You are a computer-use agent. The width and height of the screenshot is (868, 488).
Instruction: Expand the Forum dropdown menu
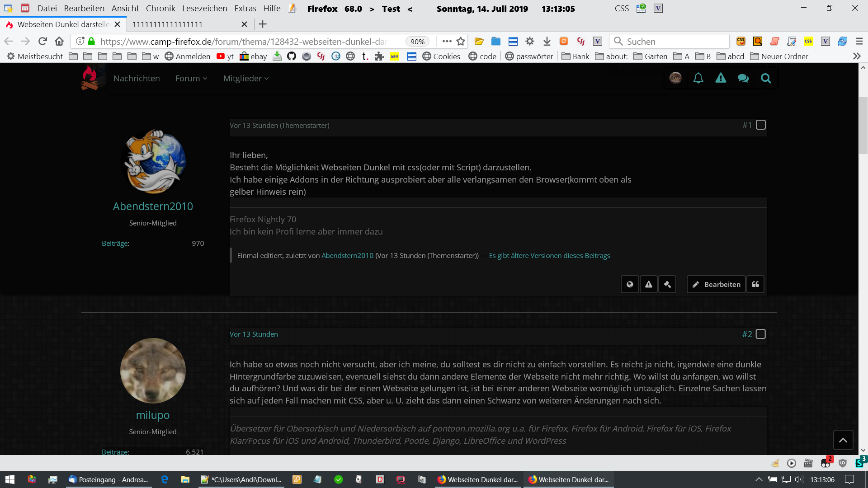(x=191, y=78)
